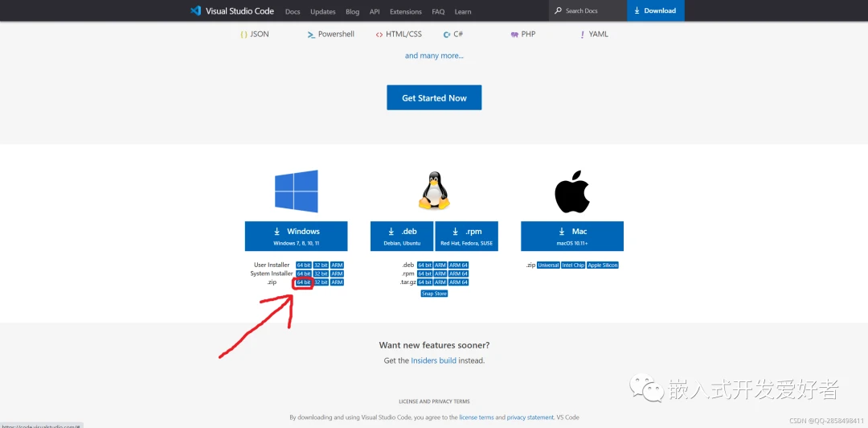Open the 'and many more...' link

pyautogui.click(x=434, y=56)
